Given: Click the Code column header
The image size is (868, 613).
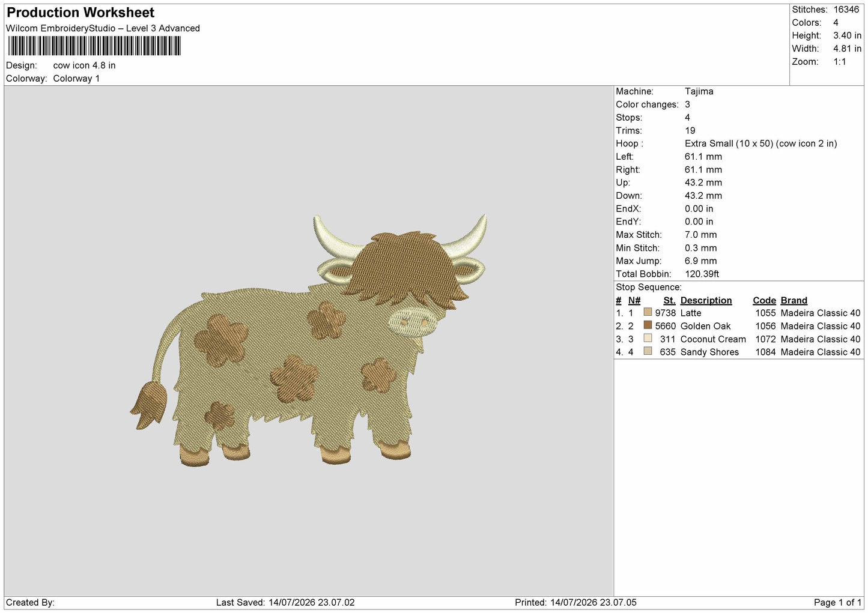Looking at the screenshot, I should [x=764, y=300].
